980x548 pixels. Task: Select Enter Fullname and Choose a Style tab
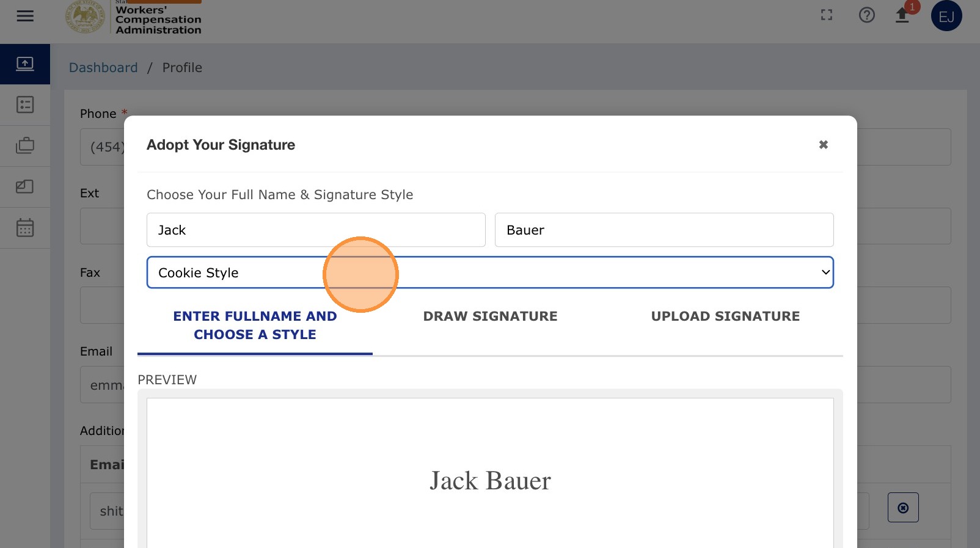pyautogui.click(x=255, y=326)
